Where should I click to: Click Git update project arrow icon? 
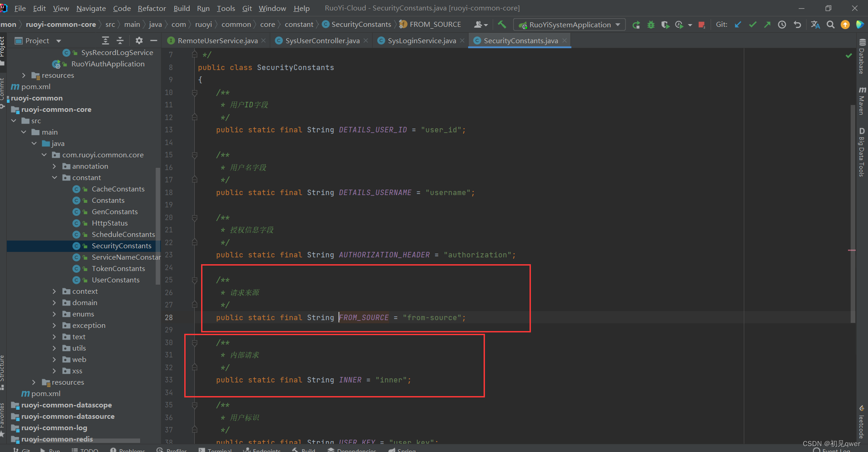tap(738, 25)
